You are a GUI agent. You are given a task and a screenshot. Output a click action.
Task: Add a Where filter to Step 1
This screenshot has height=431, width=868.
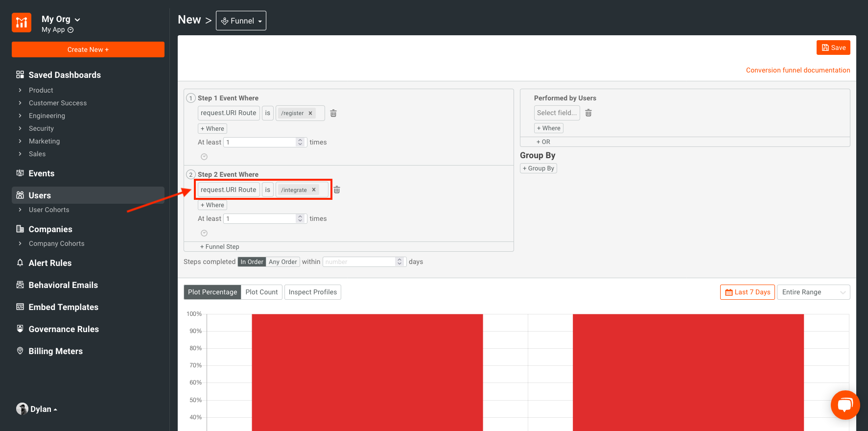[212, 128]
